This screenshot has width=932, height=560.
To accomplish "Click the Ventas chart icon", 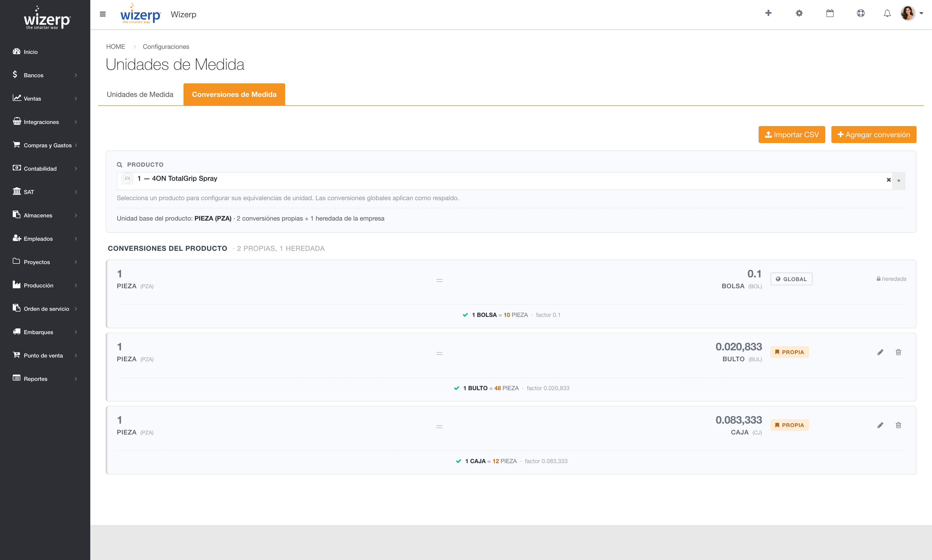I will click(x=17, y=98).
